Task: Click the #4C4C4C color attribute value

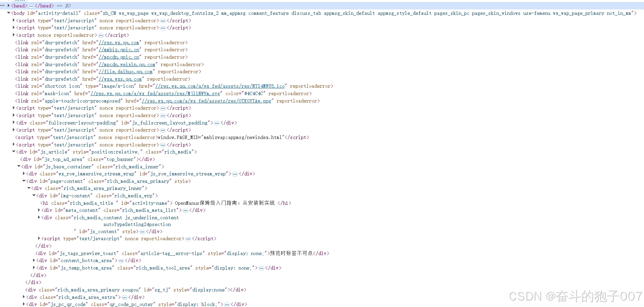Action: [253, 93]
